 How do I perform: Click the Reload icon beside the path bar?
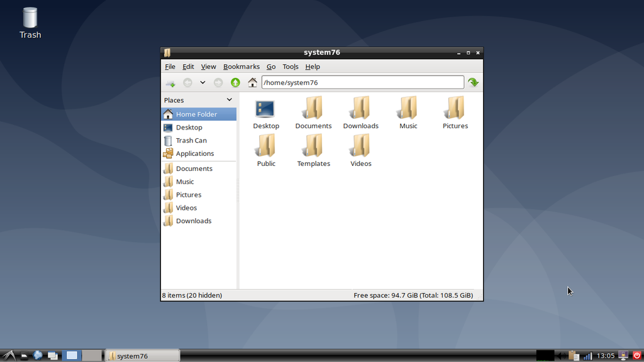click(x=473, y=82)
